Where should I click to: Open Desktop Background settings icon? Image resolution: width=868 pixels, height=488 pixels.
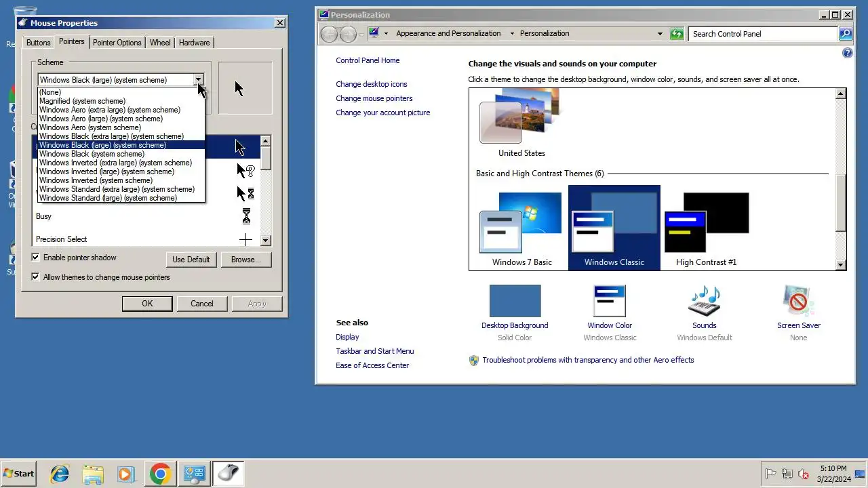[515, 301]
